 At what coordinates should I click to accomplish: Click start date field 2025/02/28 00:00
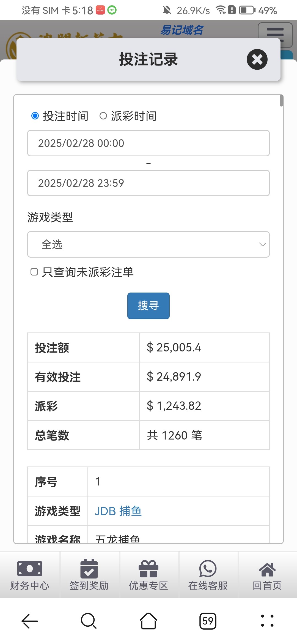click(148, 143)
